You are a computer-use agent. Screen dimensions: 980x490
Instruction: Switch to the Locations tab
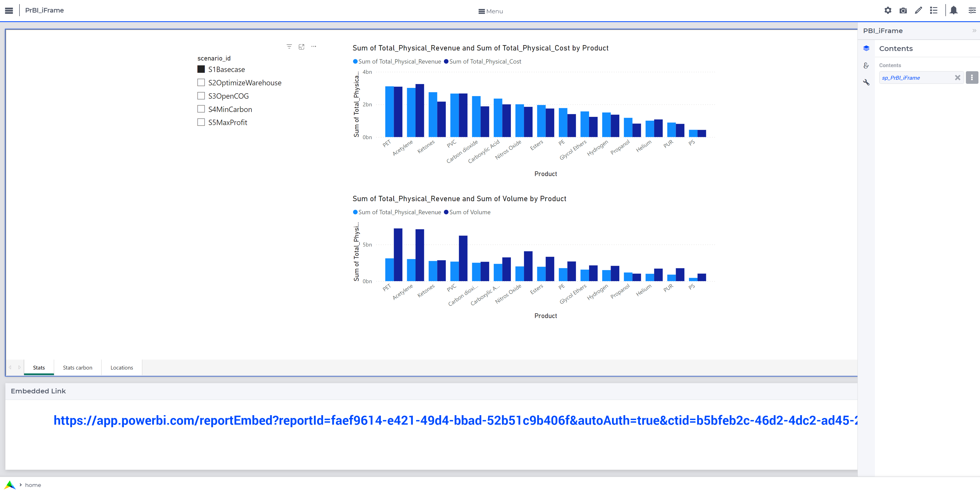coord(122,367)
